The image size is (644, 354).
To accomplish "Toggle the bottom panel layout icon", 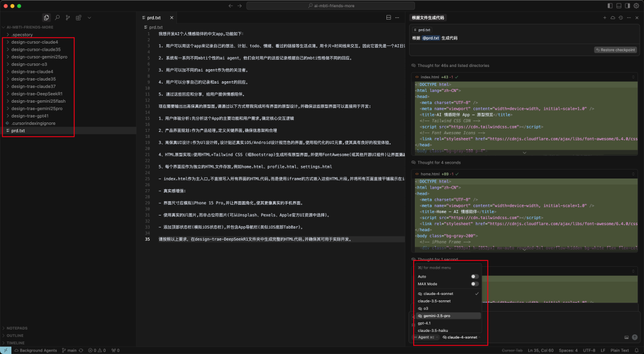I will pos(618,6).
